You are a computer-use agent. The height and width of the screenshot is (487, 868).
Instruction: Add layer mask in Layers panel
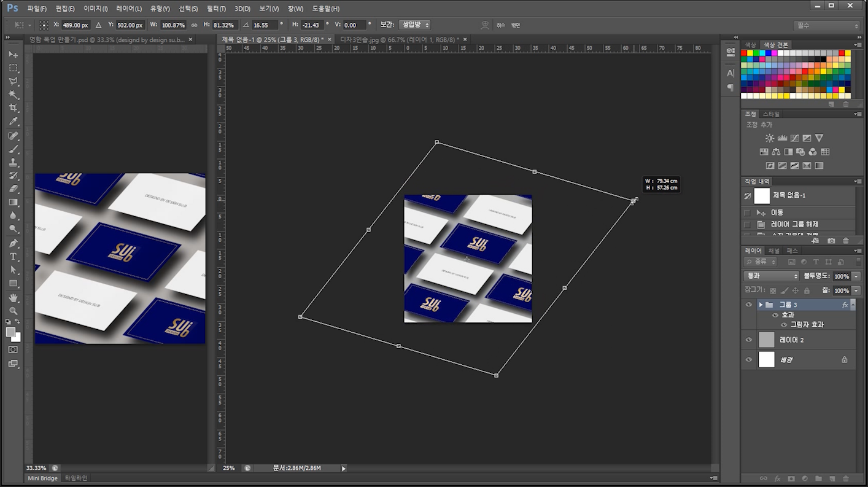click(x=791, y=478)
